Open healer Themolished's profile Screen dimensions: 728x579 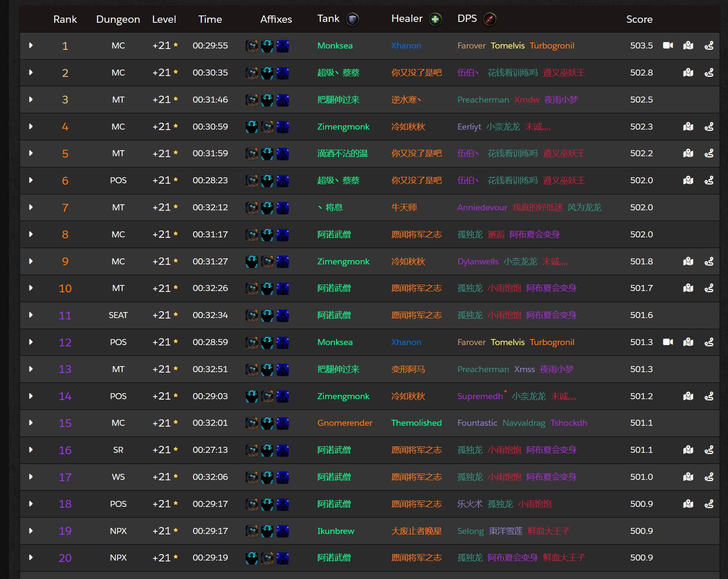[417, 423]
